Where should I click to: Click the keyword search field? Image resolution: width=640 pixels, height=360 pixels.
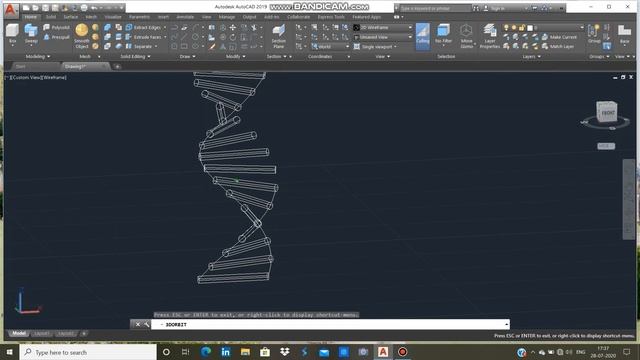435,8
